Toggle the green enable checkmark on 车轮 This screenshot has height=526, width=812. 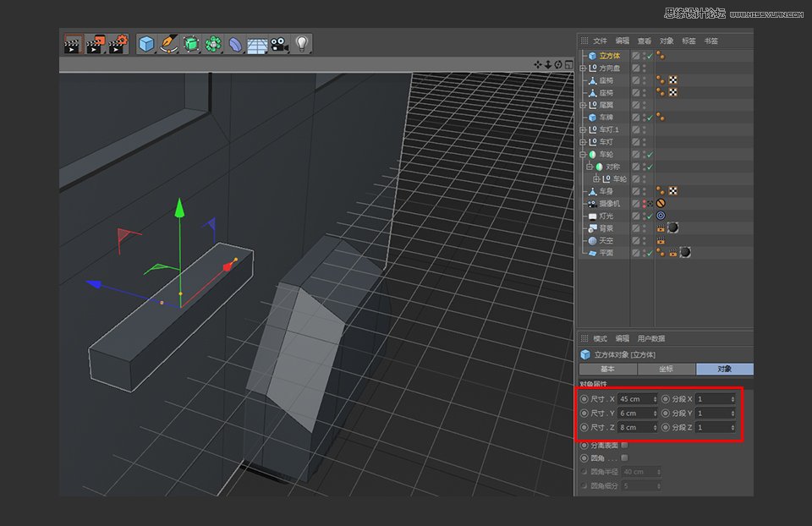click(650, 153)
